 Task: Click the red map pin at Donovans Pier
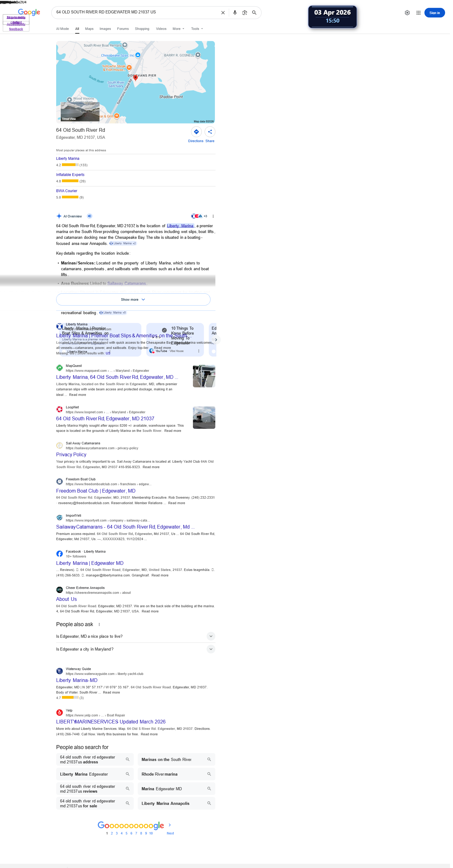tap(136, 78)
